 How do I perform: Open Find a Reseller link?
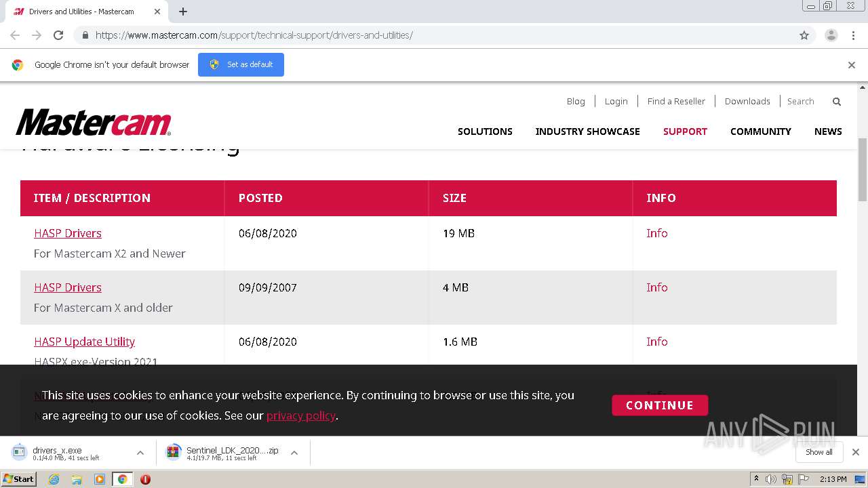click(676, 101)
